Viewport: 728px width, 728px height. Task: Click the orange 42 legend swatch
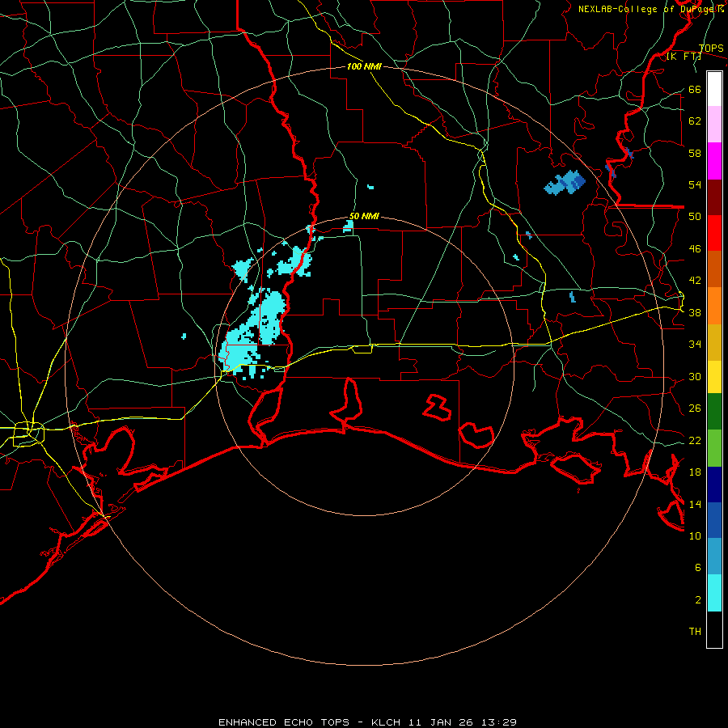[x=714, y=306]
